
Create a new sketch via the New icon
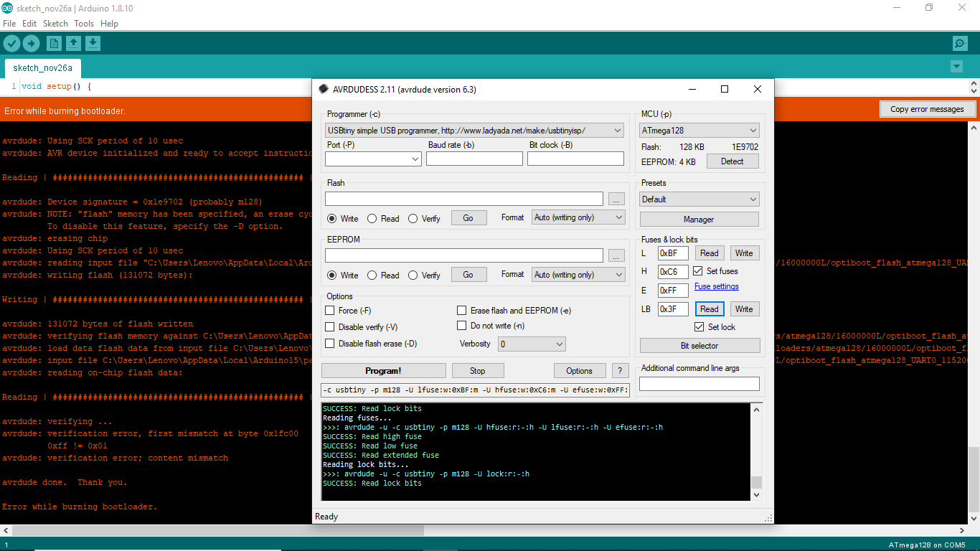click(54, 43)
